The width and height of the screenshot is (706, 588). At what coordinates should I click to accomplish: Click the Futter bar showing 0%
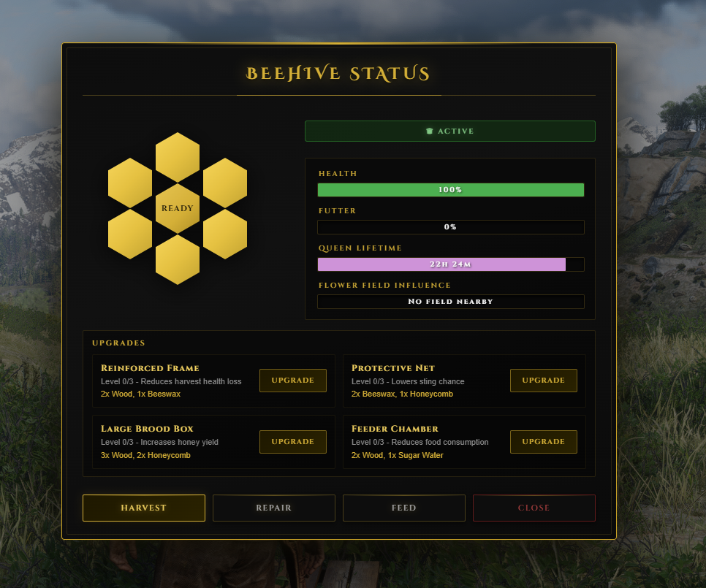point(451,227)
